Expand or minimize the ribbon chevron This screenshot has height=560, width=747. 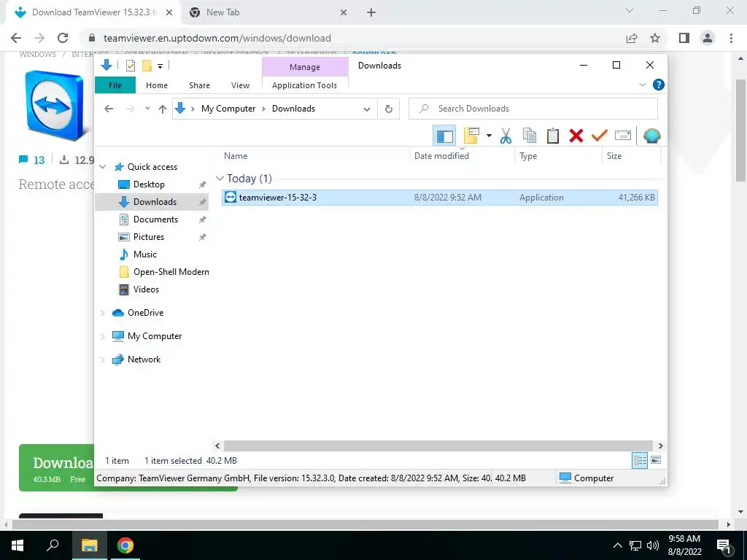(x=643, y=85)
